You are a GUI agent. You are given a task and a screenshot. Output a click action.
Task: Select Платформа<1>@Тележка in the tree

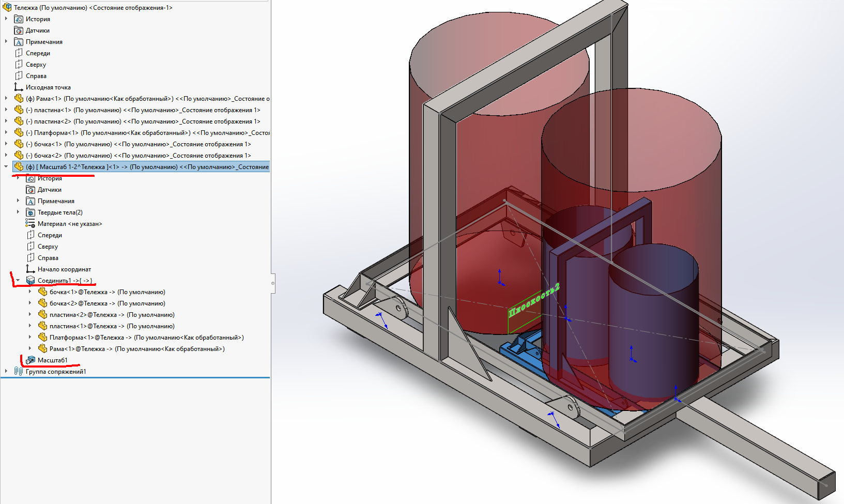click(x=146, y=338)
